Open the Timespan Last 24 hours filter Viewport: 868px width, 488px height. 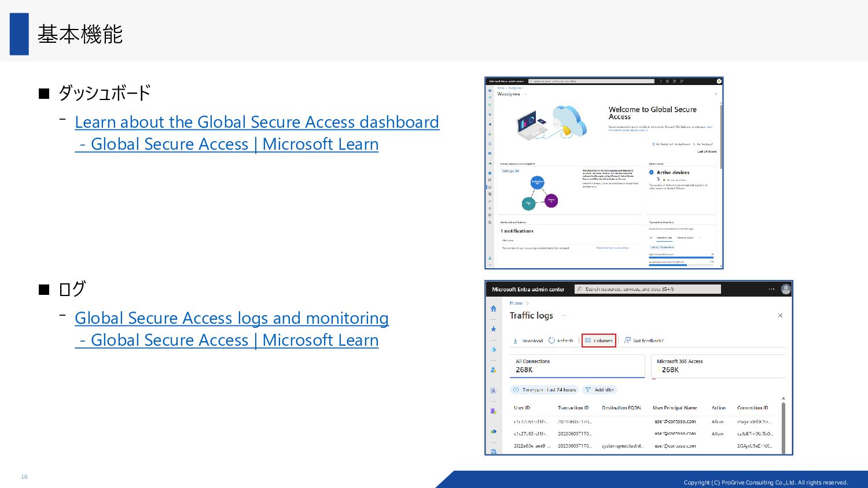(544, 390)
